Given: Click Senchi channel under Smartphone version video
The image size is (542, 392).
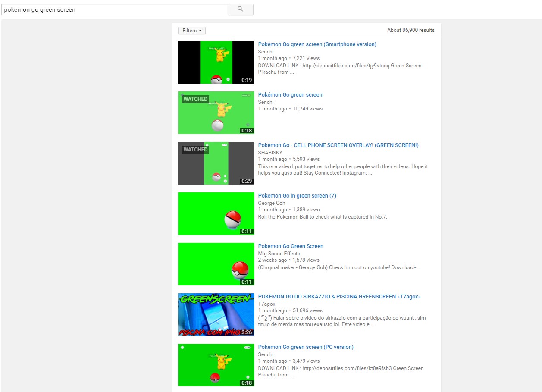Looking at the screenshot, I should click(266, 52).
